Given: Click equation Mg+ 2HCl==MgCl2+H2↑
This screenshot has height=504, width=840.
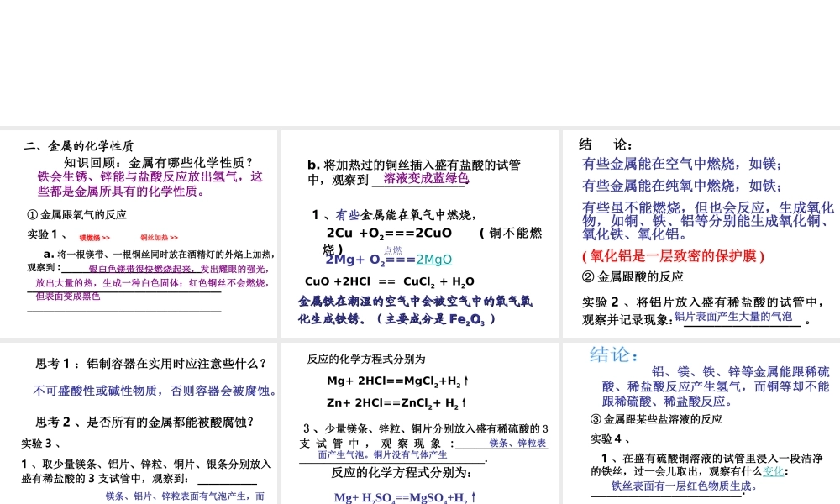Looking at the screenshot, I should [397, 381].
